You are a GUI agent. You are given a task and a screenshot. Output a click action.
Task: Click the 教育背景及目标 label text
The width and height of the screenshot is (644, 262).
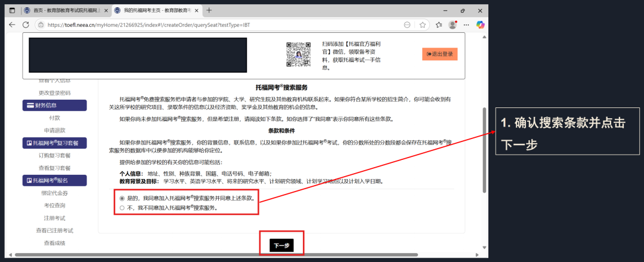pos(140,181)
